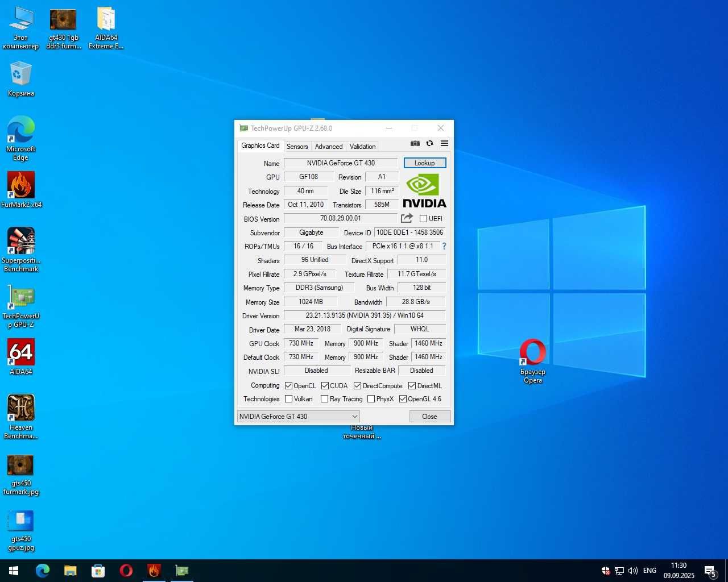This screenshot has height=582, width=728.
Task: Open the GPU-Z hamburger menu
Action: pyautogui.click(x=445, y=143)
